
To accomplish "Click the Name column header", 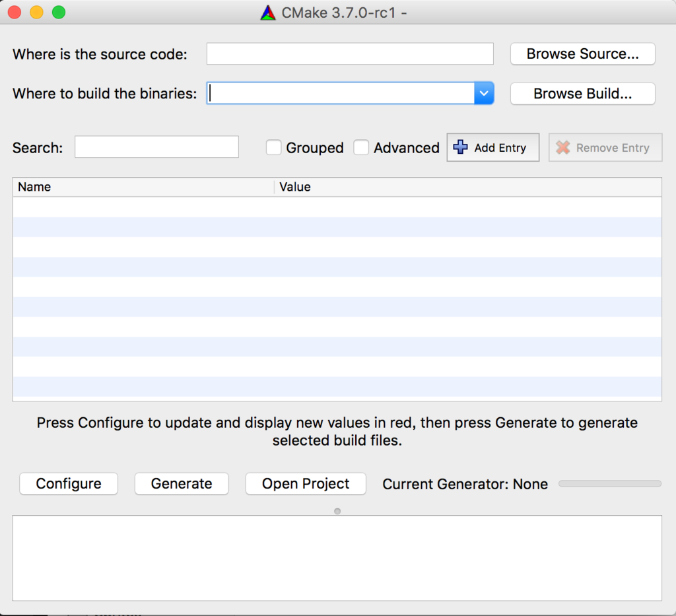I will point(143,187).
